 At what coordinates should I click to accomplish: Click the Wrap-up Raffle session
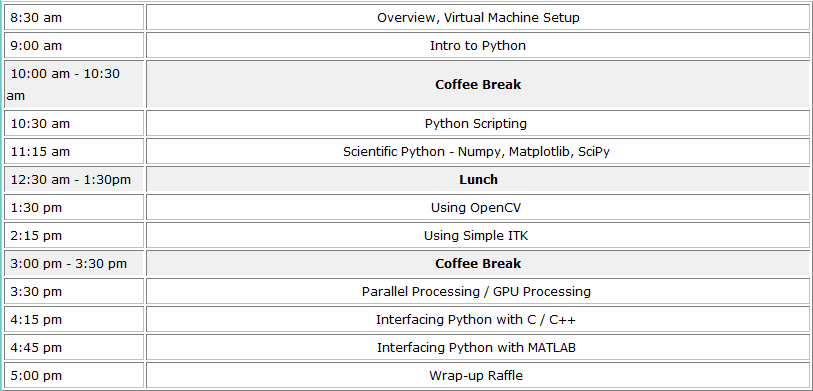[478, 375]
